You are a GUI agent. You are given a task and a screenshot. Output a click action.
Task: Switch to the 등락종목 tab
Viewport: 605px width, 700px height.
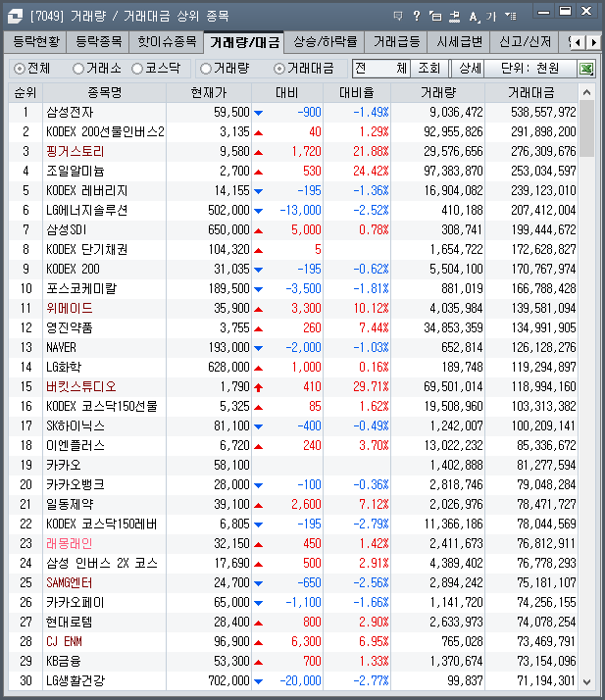coord(98,42)
